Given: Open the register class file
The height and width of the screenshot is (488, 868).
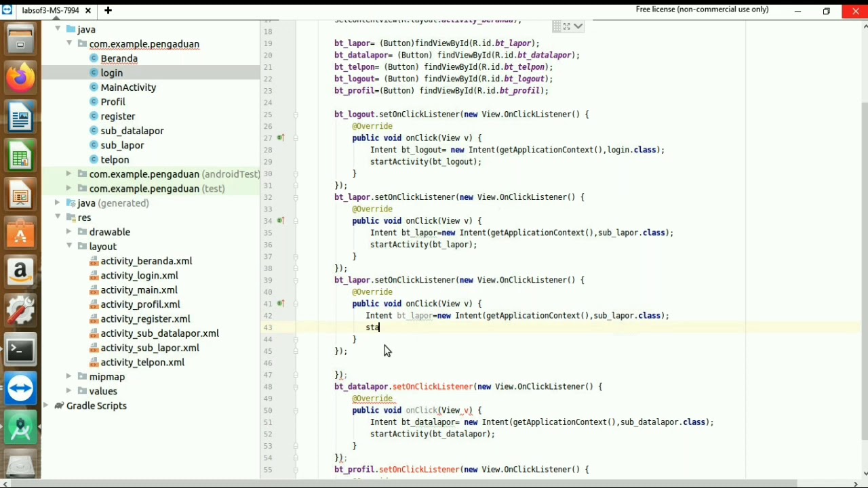Looking at the screenshot, I should tap(117, 117).
